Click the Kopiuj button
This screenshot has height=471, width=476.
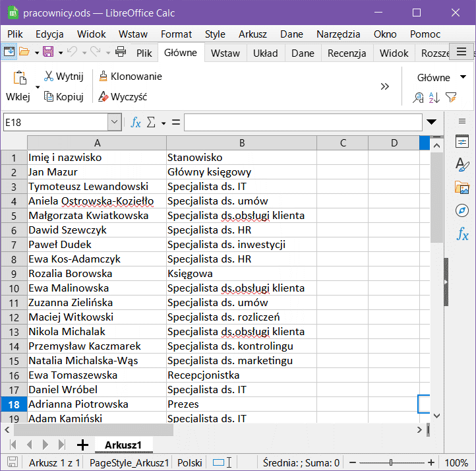tap(63, 97)
